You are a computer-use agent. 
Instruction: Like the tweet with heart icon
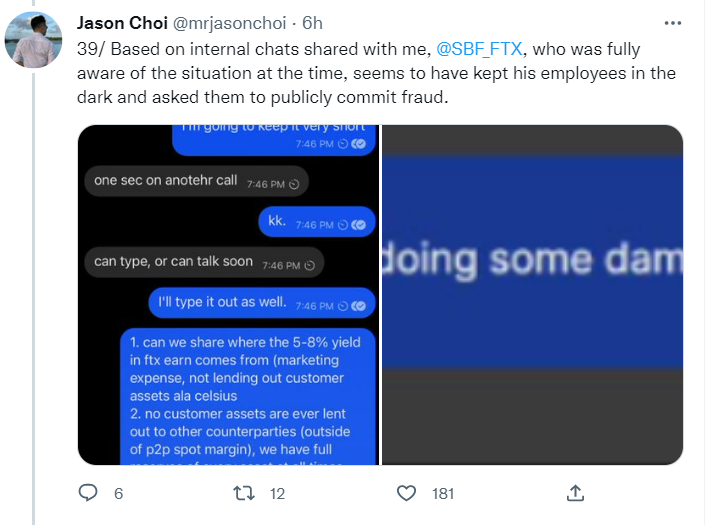tap(406, 493)
